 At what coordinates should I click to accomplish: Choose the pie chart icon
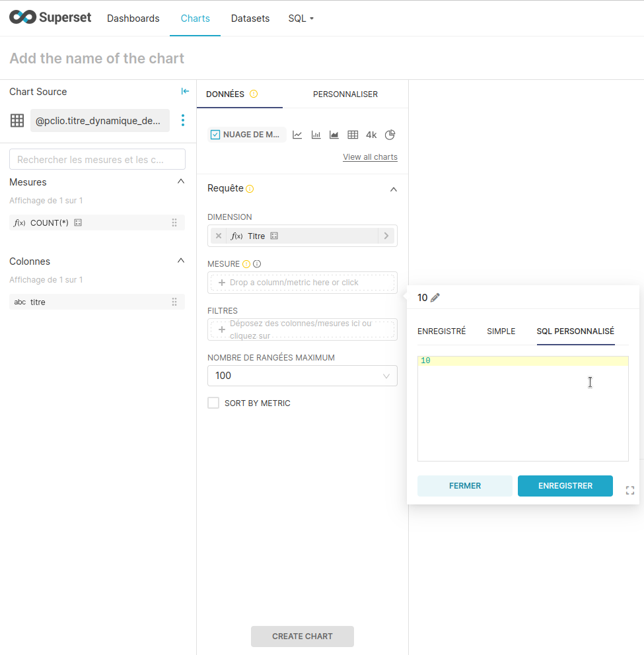click(390, 135)
